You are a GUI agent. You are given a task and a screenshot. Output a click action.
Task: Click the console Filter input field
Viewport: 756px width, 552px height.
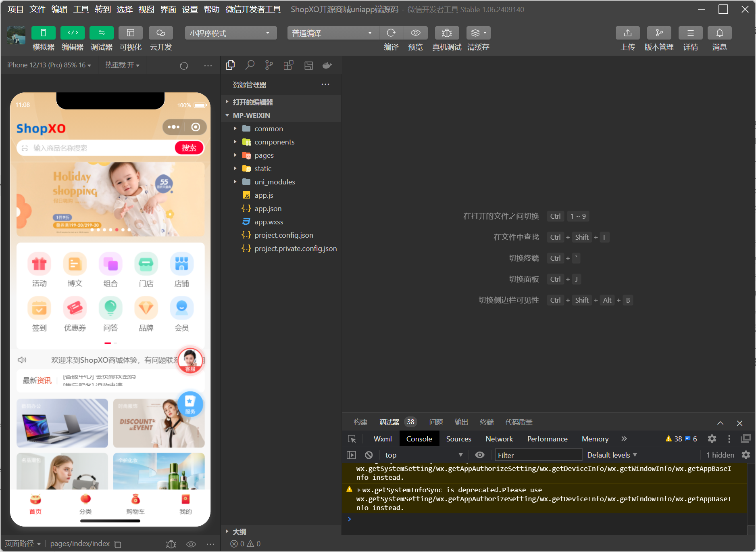click(x=538, y=455)
